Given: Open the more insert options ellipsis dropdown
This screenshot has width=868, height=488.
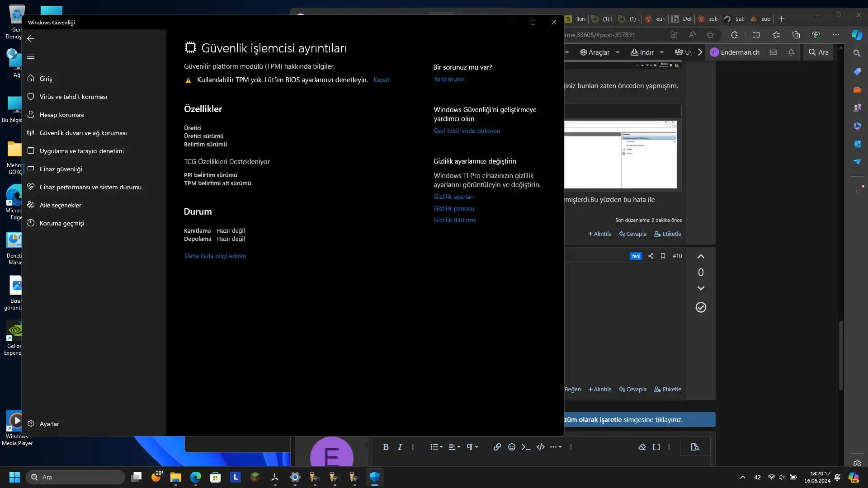Looking at the screenshot, I should tap(556, 447).
